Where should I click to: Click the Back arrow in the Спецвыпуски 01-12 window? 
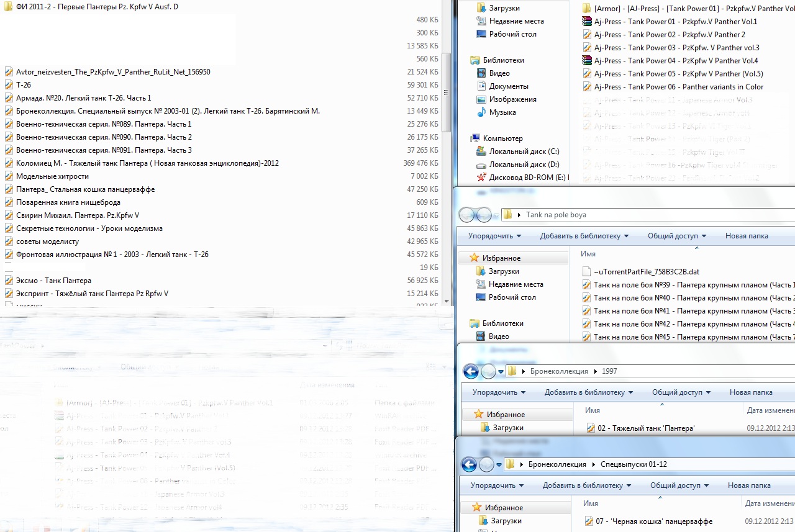point(470,464)
